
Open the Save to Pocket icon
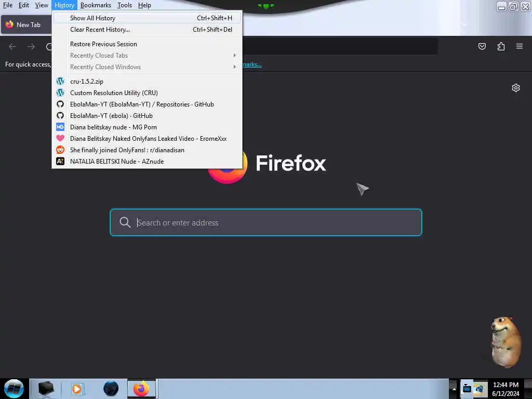[x=482, y=46]
